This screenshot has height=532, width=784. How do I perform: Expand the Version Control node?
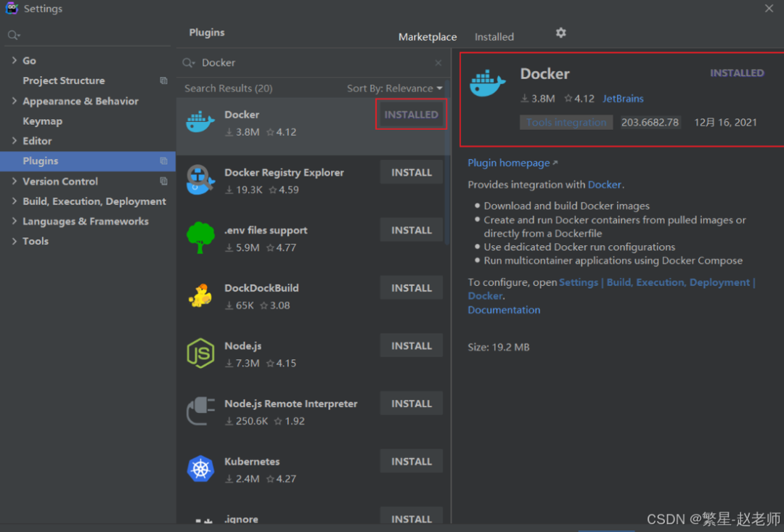[14, 181]
